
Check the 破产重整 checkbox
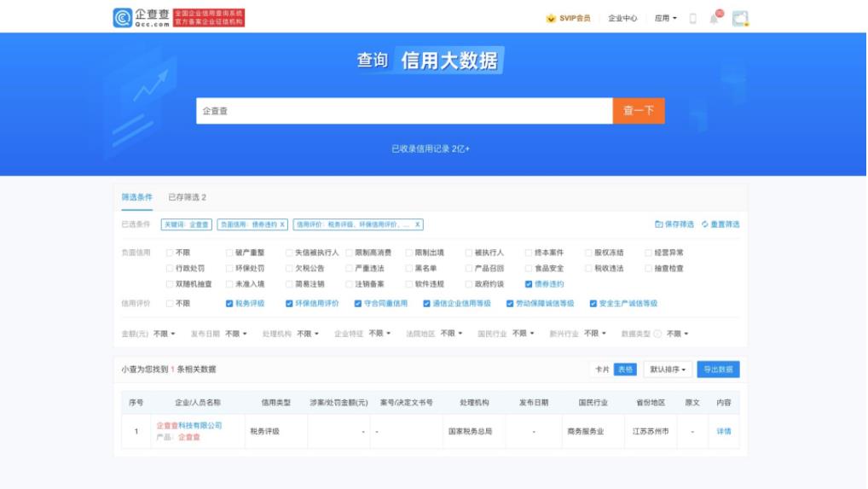pos(229,253)
